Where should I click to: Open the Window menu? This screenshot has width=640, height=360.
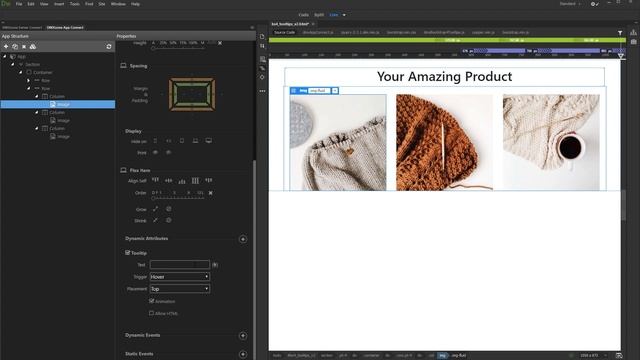click(x=118, y=4)
